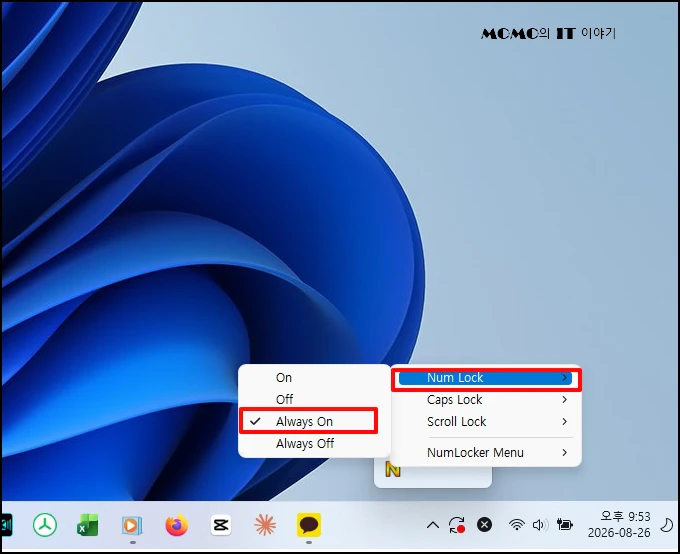The width and height of the screenshot is (680, 554).
Task: Expand the Scroll Lock arrow chevron
Action: [x=564, y=421]
